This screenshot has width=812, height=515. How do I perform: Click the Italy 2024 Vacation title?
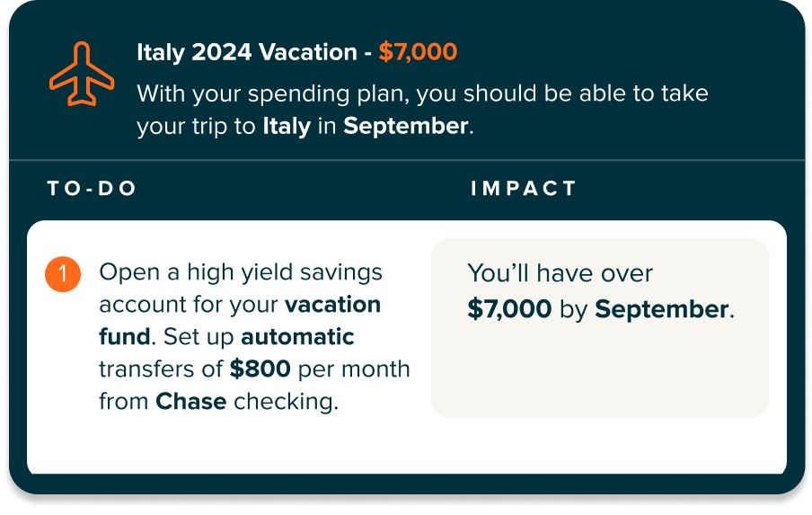click(x=246, y=52)
